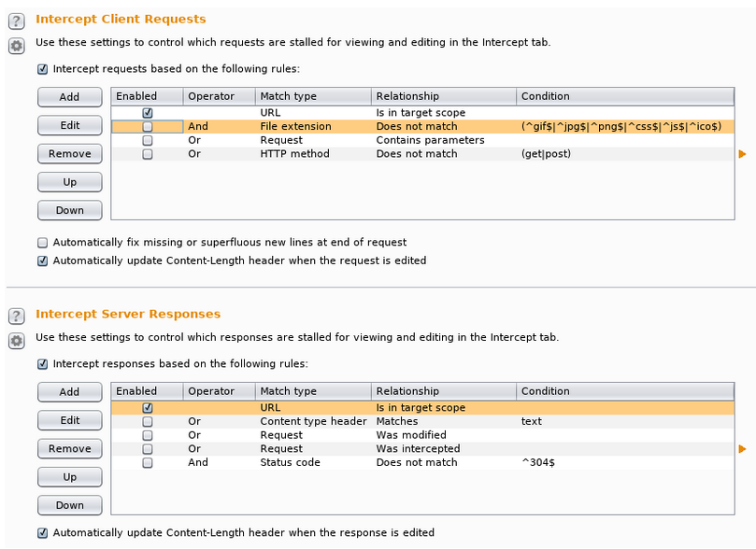The image size is (756, 549).
Task: Open gear options for Intercept Client Requests
Action: (16, 46)
